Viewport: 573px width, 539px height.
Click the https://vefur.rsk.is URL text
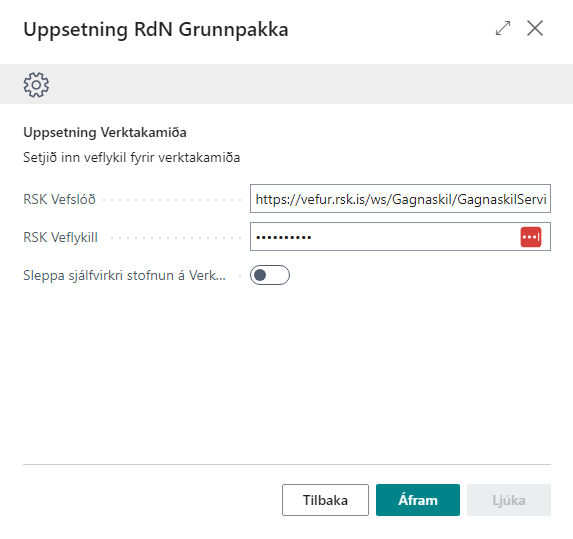(x=401, y=199)
